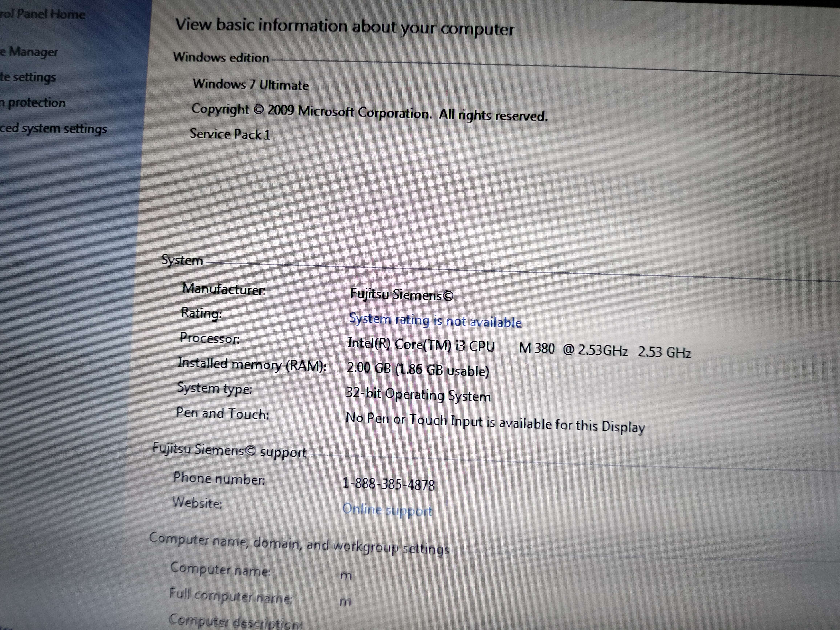
Task: Open the Online support website link
Action: pyautogui.click(x=387, y=510)
